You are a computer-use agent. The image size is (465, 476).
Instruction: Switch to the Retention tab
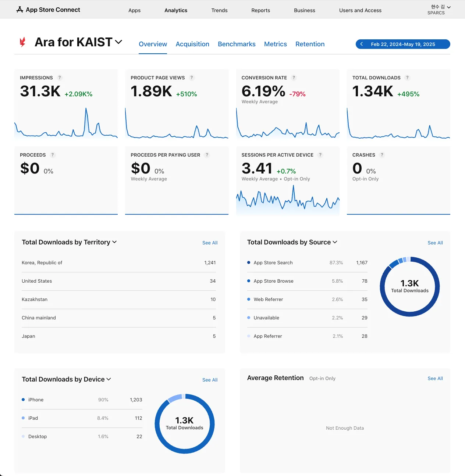click(x=310, y=44)
